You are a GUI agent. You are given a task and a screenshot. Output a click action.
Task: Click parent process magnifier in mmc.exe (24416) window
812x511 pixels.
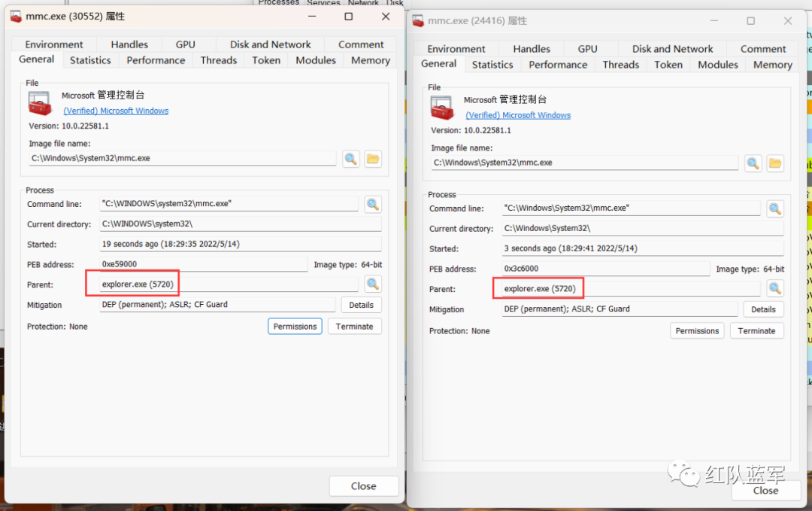[x=775, y=289]
